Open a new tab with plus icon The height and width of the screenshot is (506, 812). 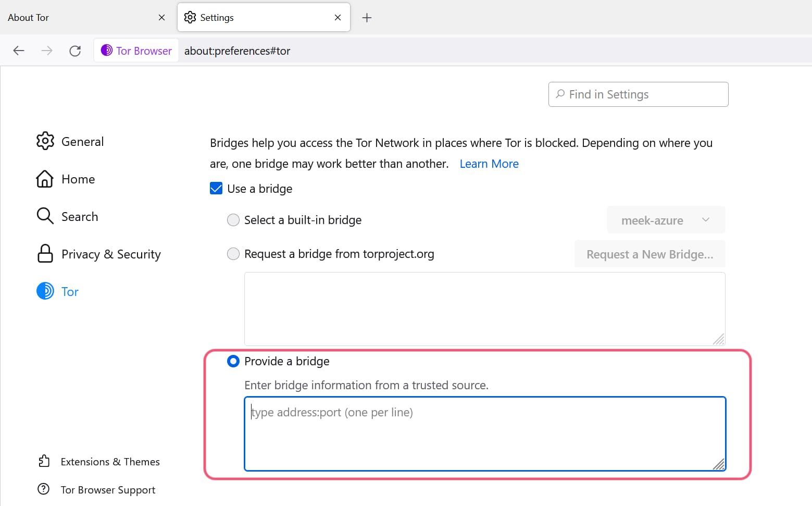pos(367,18)
